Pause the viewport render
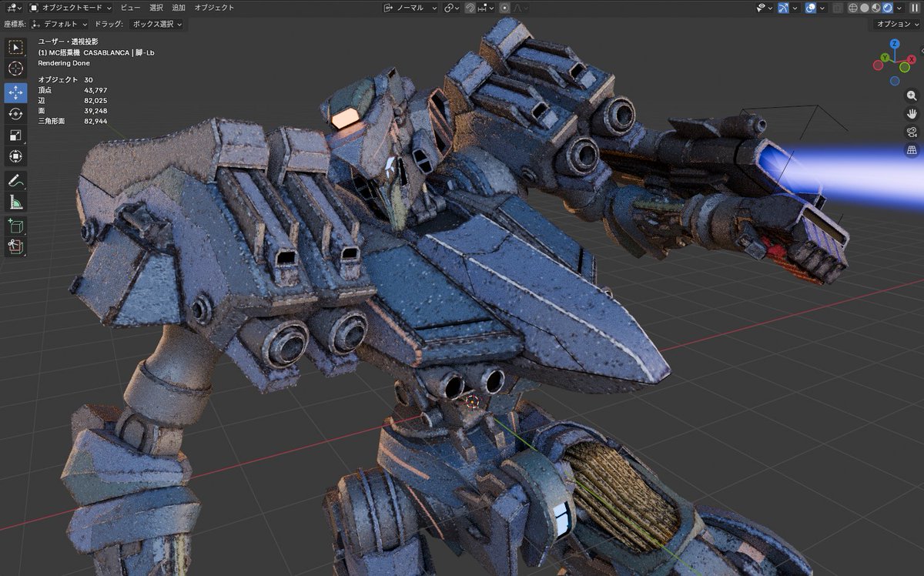924x576 pixels. click(914, 7)
